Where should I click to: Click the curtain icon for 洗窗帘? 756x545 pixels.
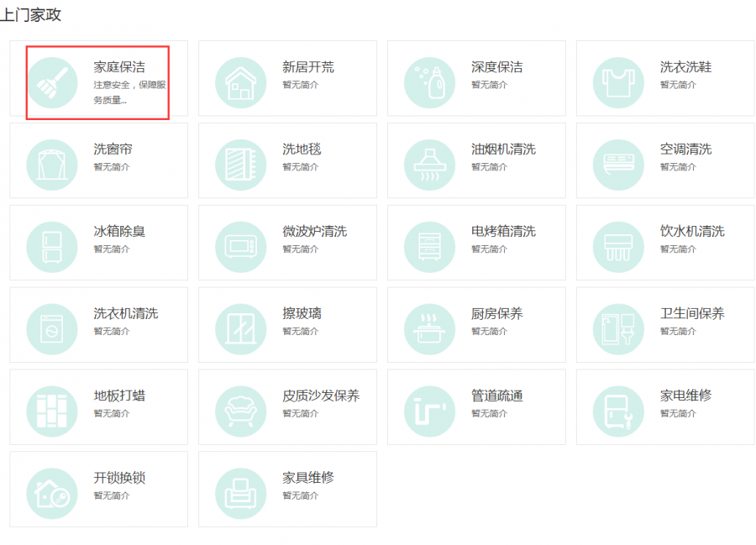[x=52, y=165]
